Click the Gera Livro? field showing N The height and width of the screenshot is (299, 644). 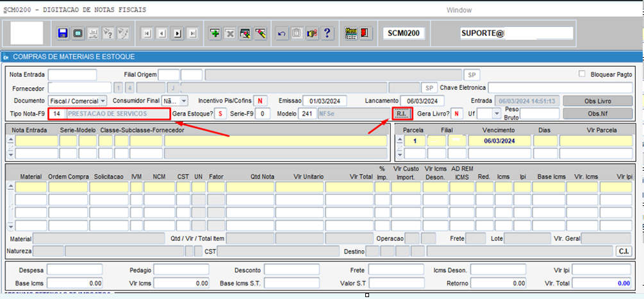tap(456, 114)
